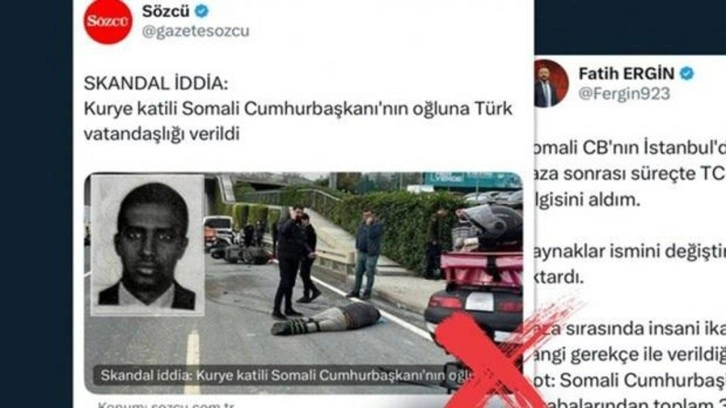Select the sentence mentioning sırasında insani
The image size is (726, 408).
pyautogui.click(x=630, y=329)
